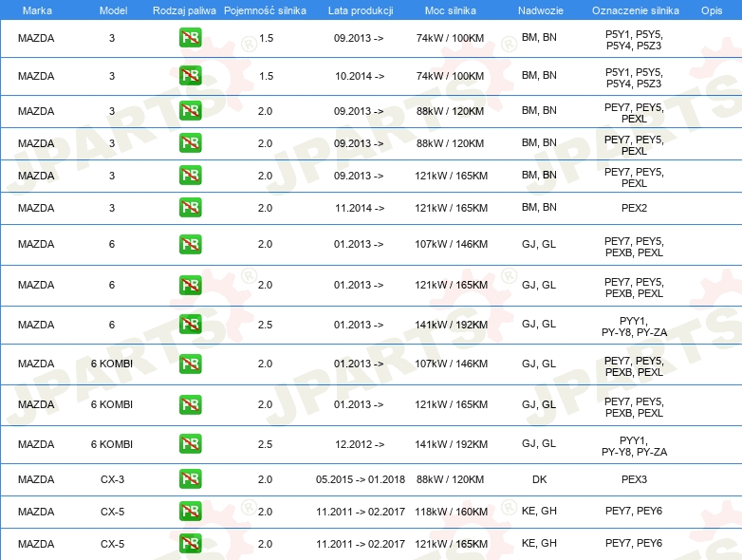The width and height of the screenshot is (742, 560).
Task: Click the CX-3 model cell
Action: (112, 479)
